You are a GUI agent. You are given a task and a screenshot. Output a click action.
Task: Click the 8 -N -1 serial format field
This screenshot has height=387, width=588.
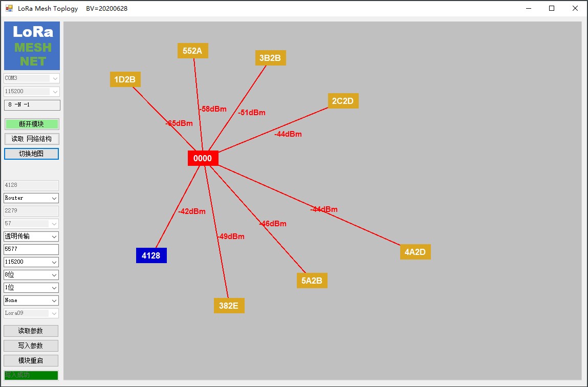[x=32, y=105]
